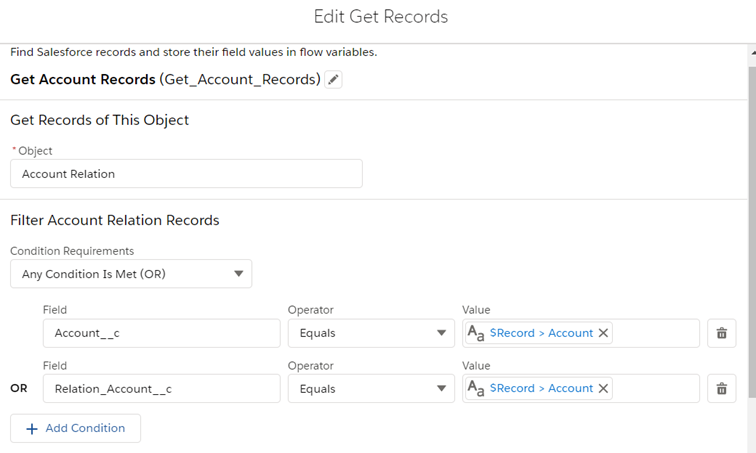Click the pencil icon beside Get Account Records

coord(334,80)
